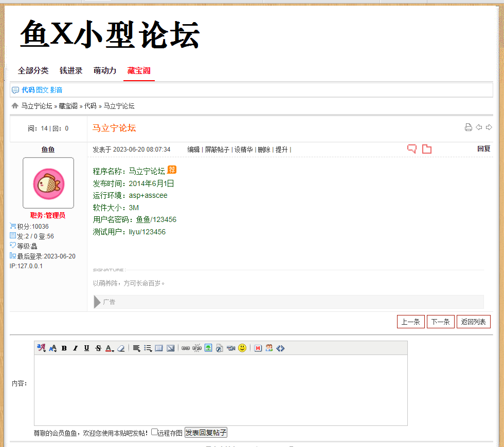Click the red folder new-post icon

(427, 148)
